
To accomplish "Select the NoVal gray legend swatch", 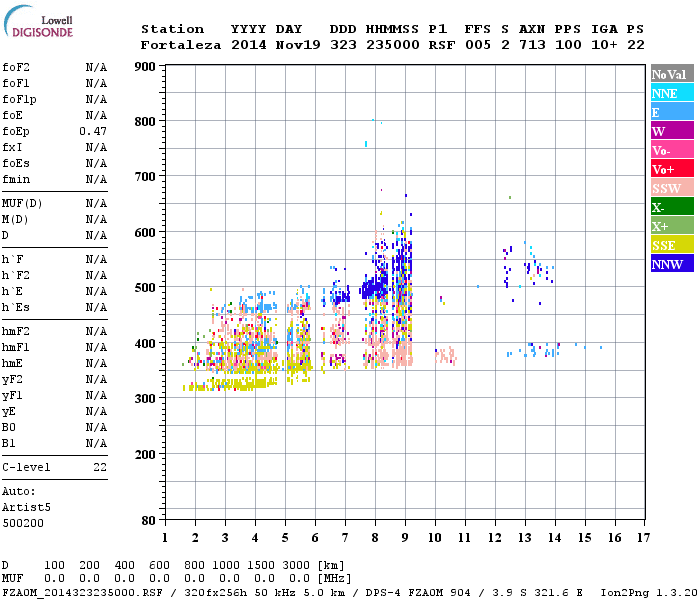I will click(x=672, y=74).
